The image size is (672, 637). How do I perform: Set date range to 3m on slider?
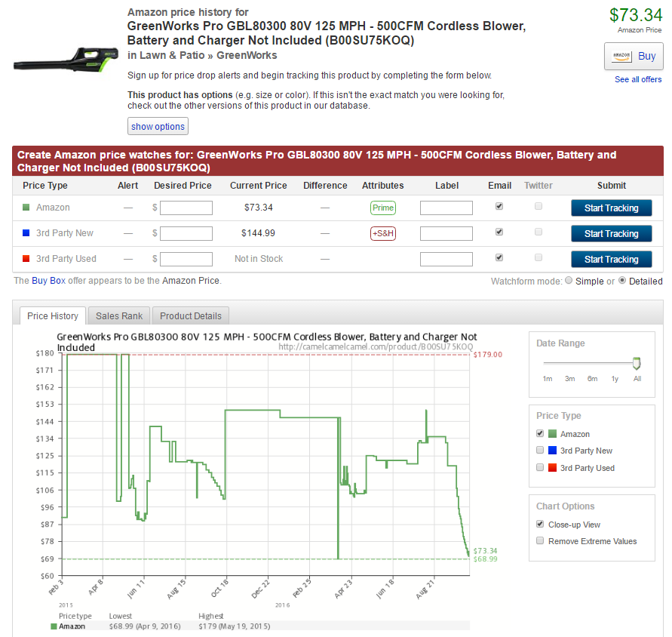pyautogui.click(x=569, y=378)
